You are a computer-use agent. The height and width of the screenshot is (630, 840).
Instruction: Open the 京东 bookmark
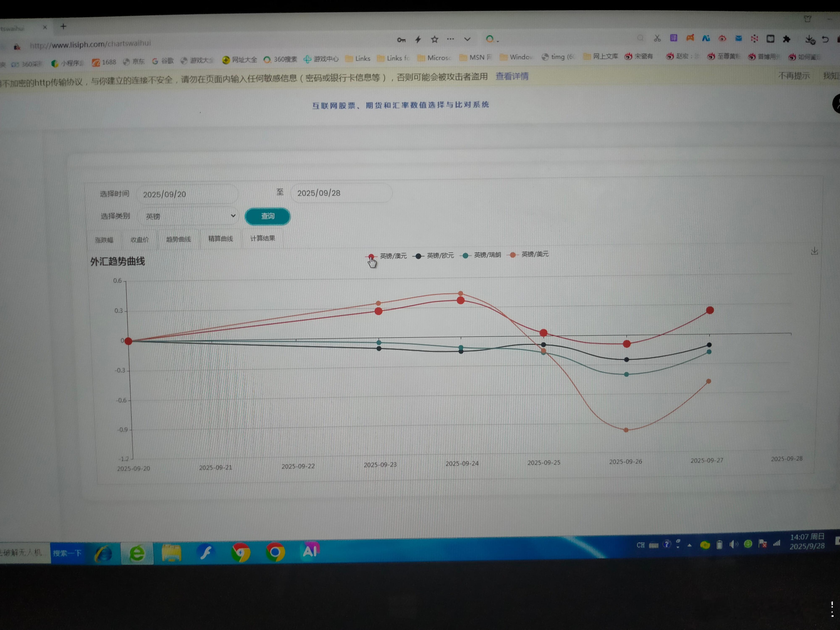coord(134,62)
